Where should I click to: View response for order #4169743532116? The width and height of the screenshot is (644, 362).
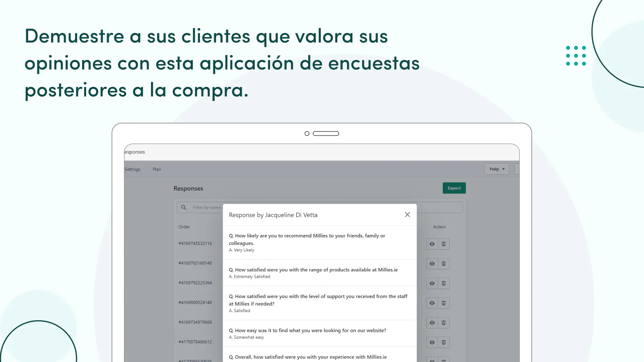(432, 244)
